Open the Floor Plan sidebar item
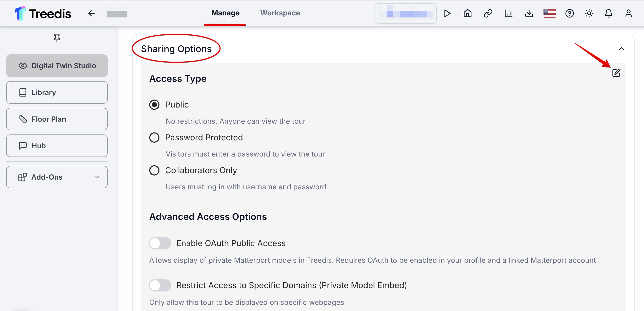The width and height of the screenshot is (644, 311). click(57, 119)
